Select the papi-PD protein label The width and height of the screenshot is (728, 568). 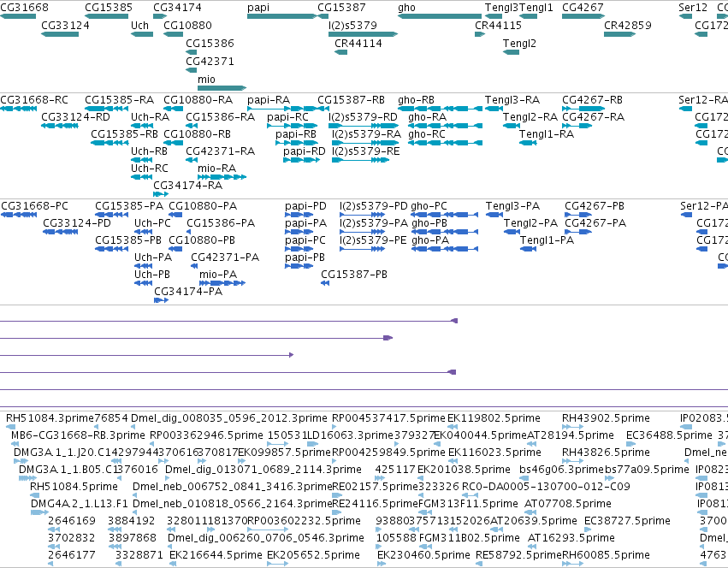click(x=305, y=206)
